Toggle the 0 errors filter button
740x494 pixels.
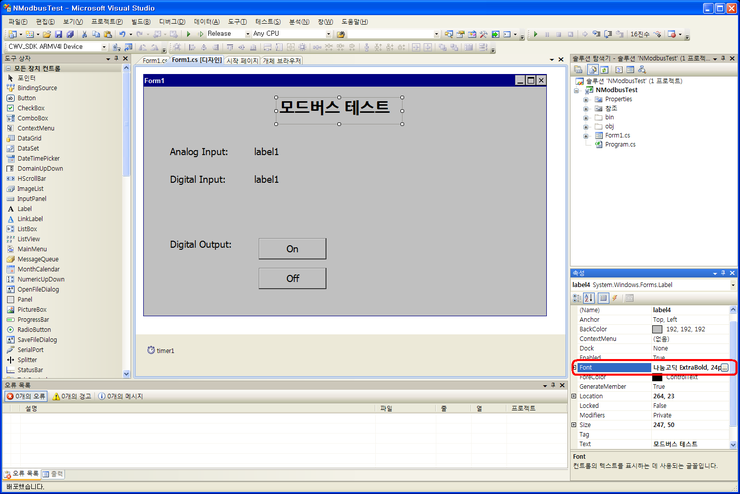27,396
